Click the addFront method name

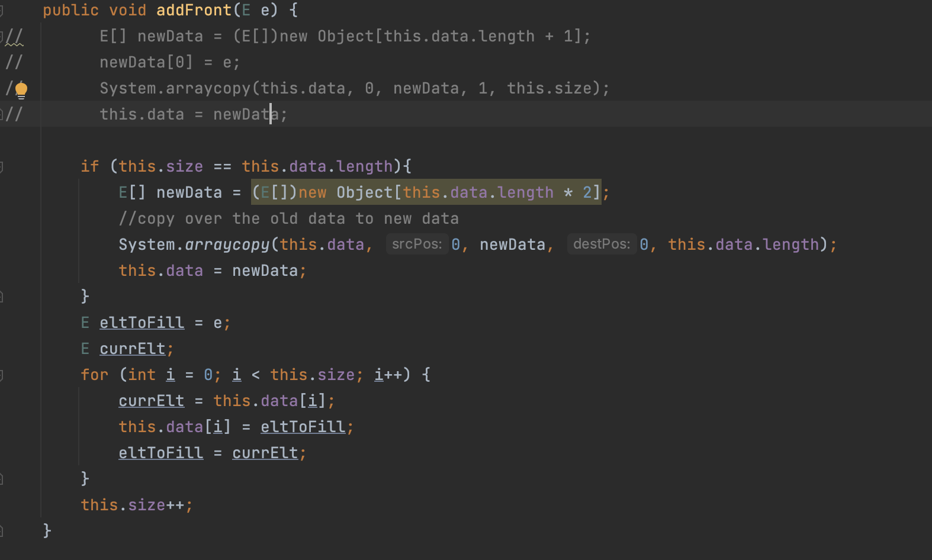pyautogui.click(x=194, y=10)
